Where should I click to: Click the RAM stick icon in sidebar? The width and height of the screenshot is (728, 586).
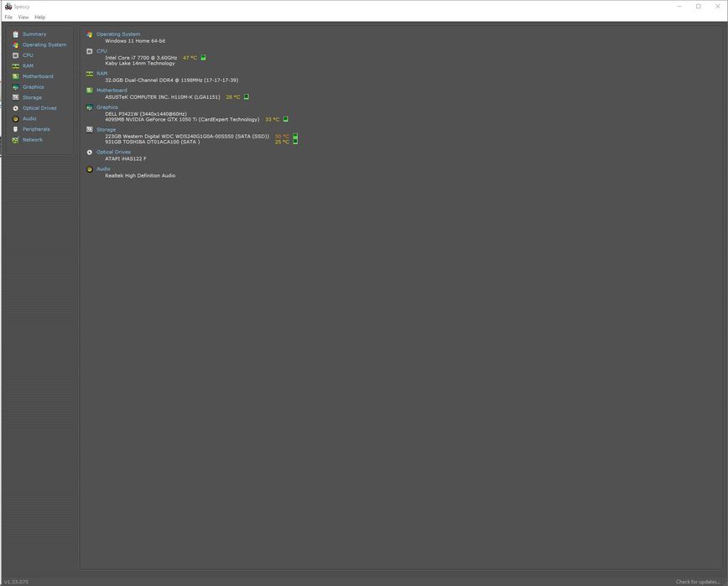pos(15,66)
